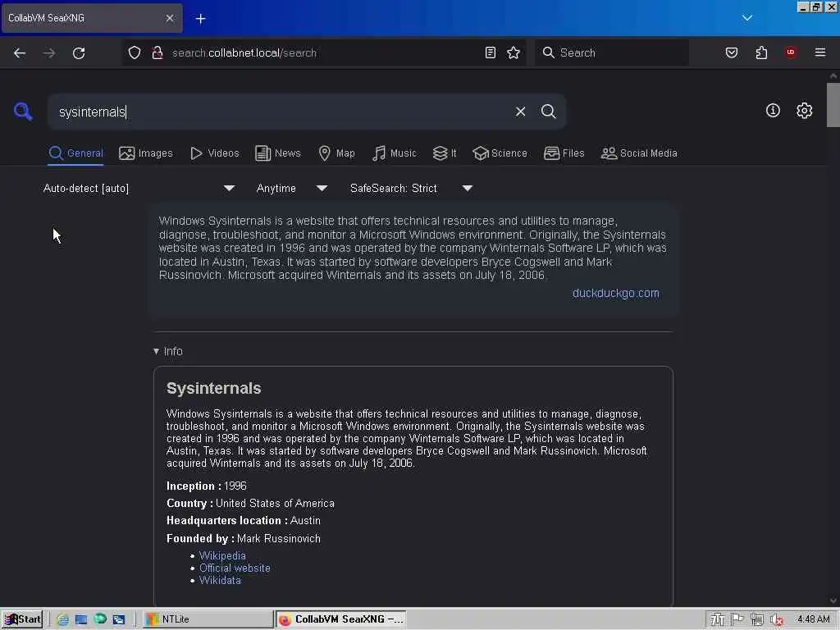Click the Country United States of America line

coord(250,503)
